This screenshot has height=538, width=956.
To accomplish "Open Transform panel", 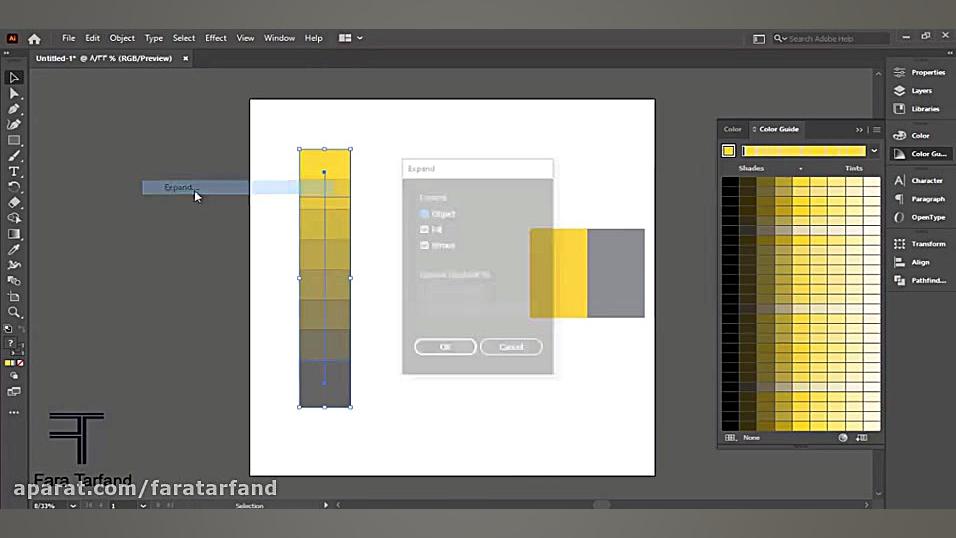I will point(919,244).
